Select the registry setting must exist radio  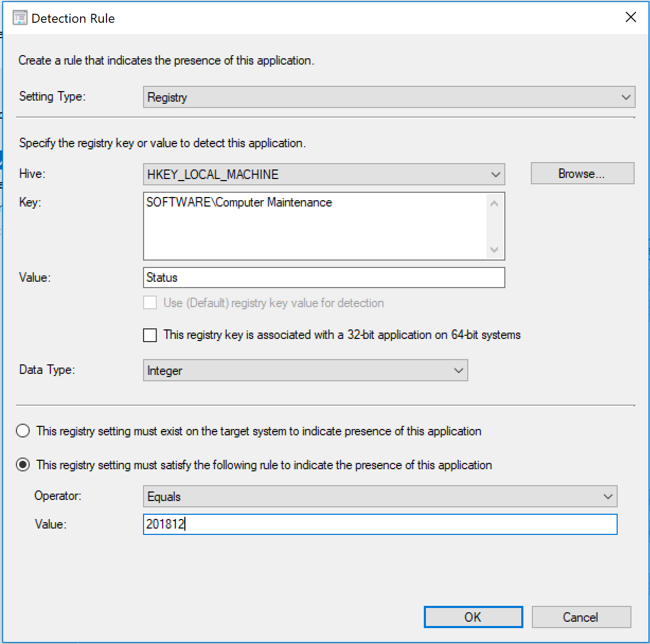click(x=22, y=431)
